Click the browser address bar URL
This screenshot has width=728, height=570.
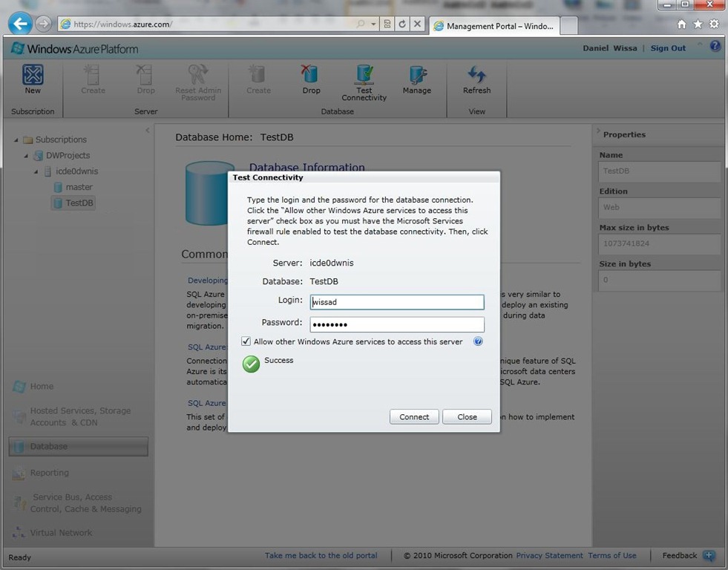pos(123,24)
